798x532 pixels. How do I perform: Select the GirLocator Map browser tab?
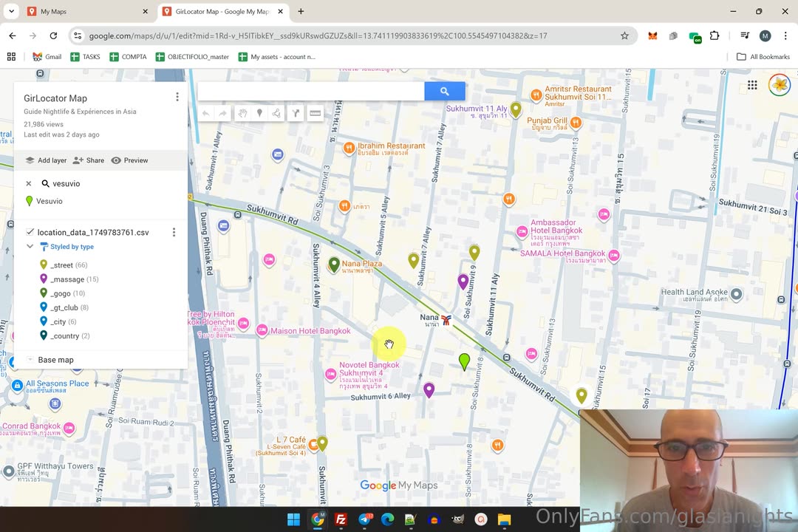223,11
